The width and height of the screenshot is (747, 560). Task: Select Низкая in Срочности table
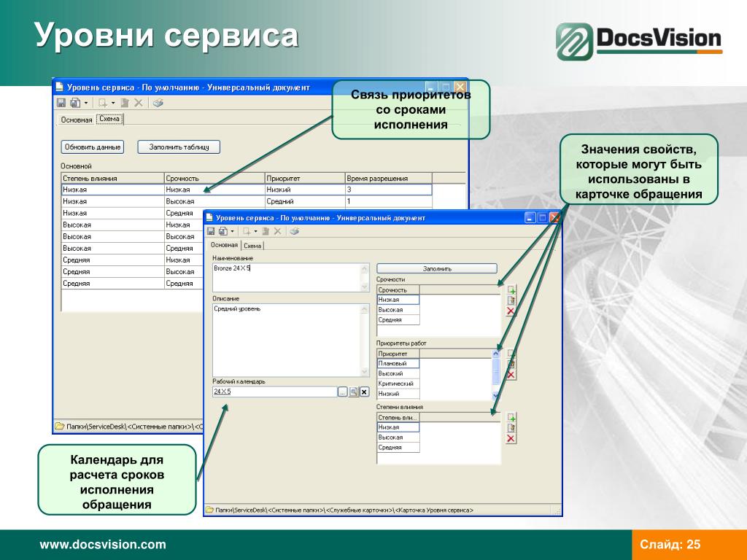point(398,300)
